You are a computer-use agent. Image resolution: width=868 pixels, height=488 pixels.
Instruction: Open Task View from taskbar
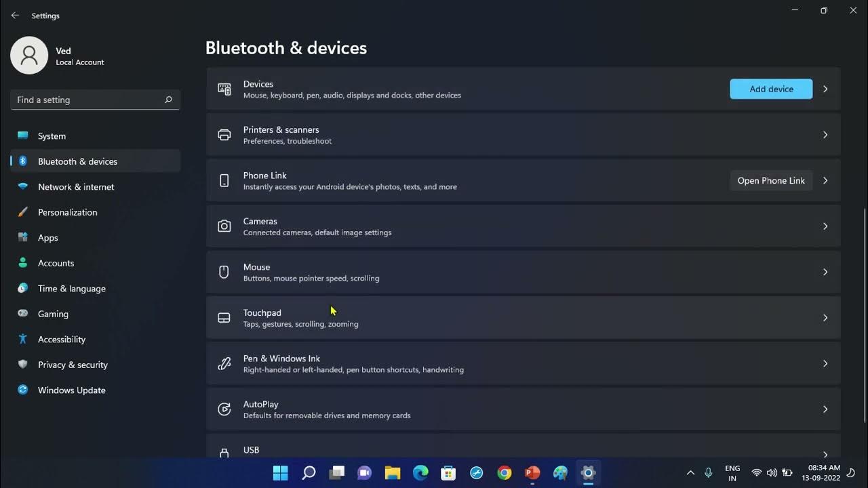pos(336,472)
